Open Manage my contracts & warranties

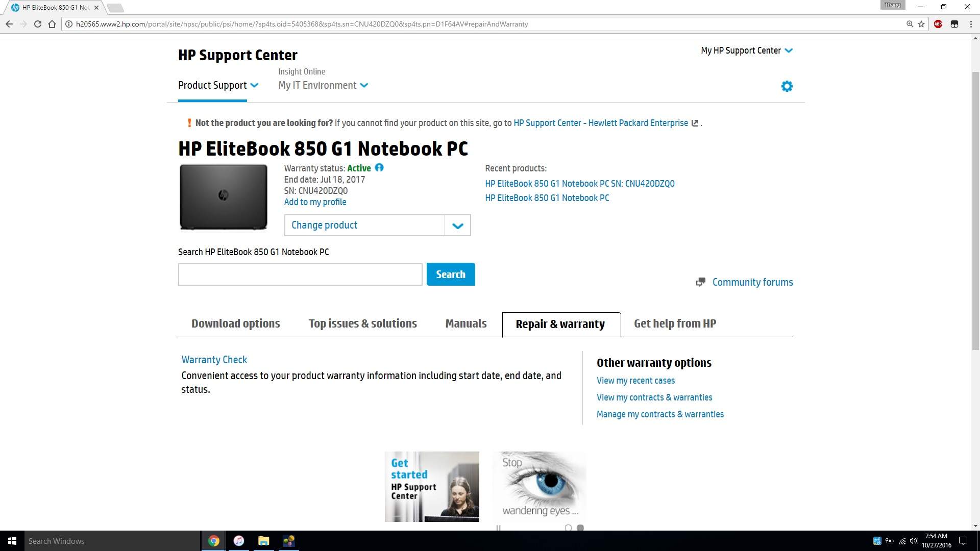tap(660, 414)
